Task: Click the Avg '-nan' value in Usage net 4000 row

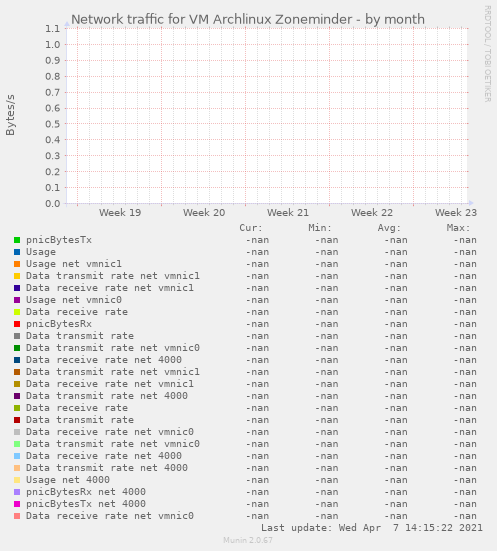Action: (x=396, y=480)
